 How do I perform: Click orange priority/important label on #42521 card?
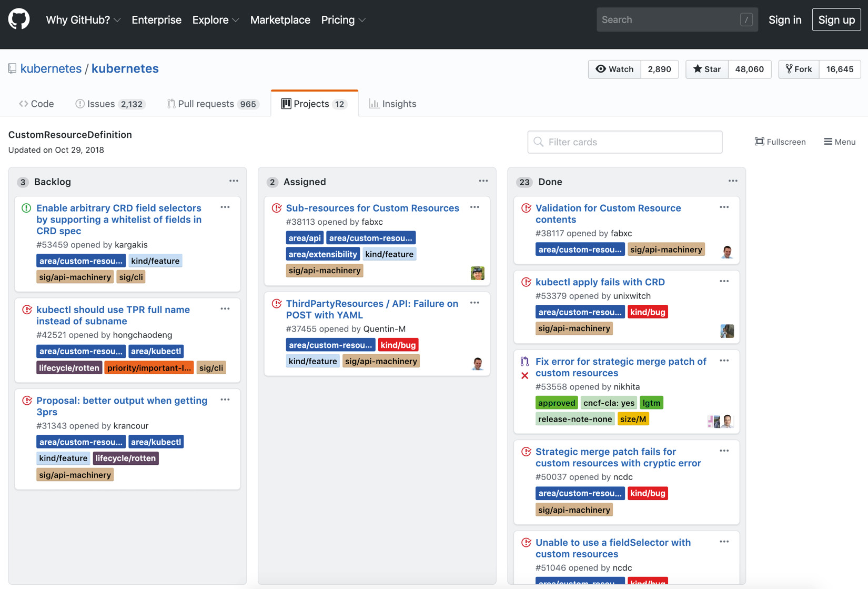tap(149, 367)
